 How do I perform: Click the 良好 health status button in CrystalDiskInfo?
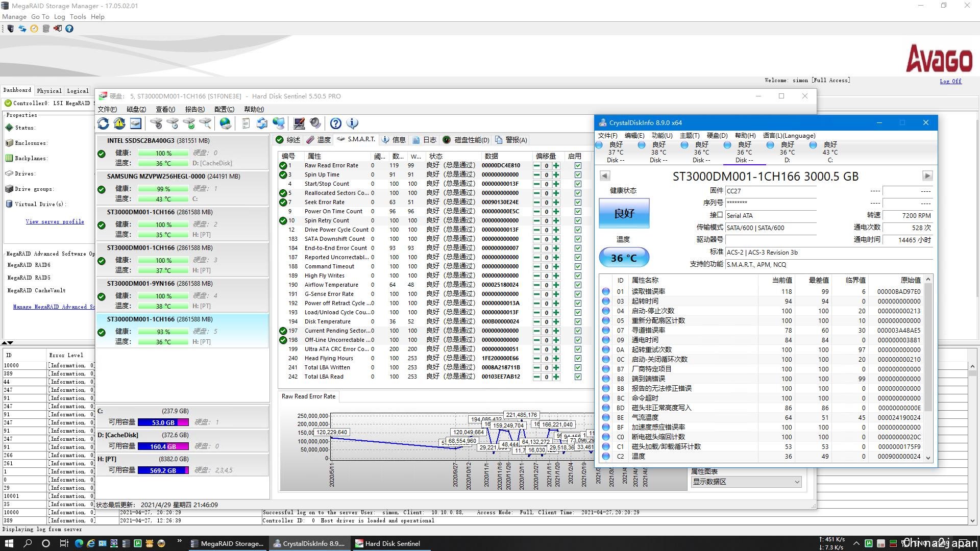coord(624,213)
